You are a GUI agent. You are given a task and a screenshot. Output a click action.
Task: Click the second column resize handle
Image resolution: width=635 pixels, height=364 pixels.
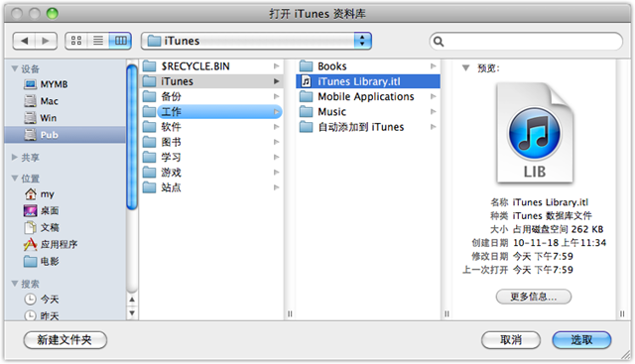(x=446, y=313)
